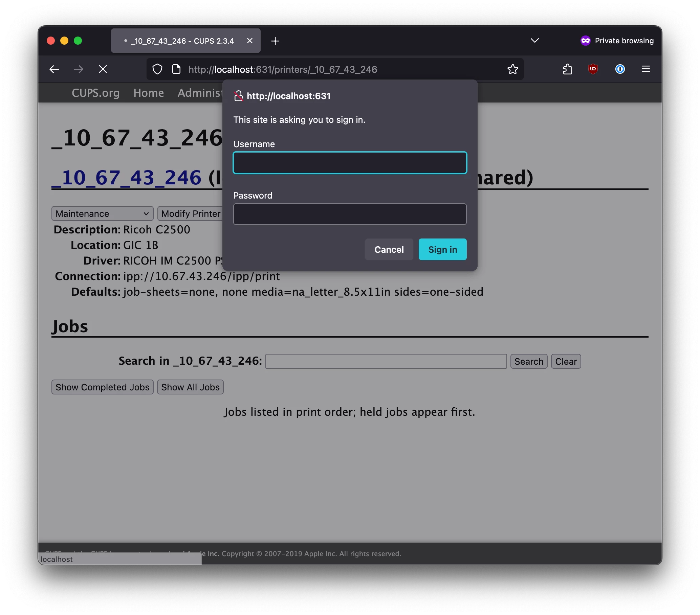Bookmark this page with star icon
Viewport: 700px width, 615px height.
(x=512, y=69)
